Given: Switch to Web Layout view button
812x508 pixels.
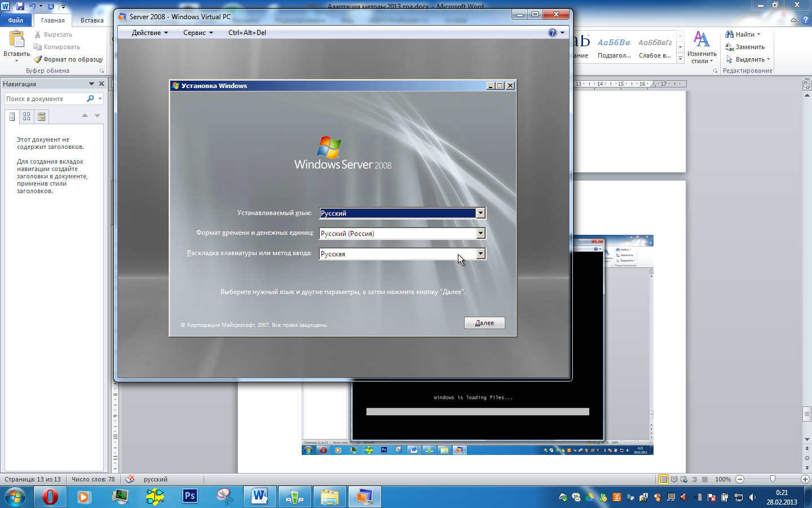Looking at the screenshot, I should pyautogui.click(x=684, y=479).
